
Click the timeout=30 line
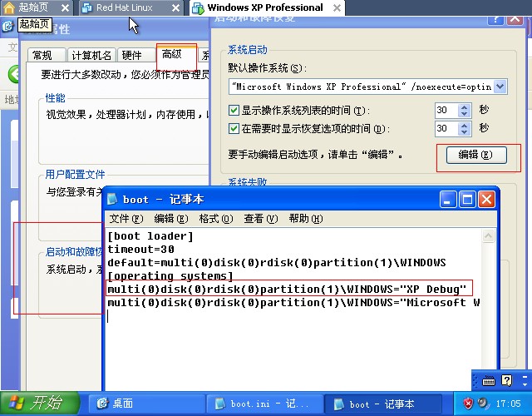[140, 250]
